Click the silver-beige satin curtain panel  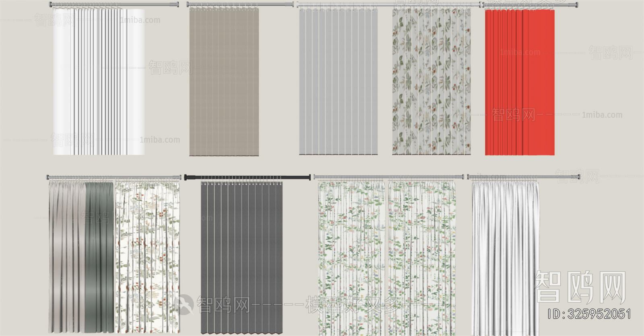tap(67, 257)
